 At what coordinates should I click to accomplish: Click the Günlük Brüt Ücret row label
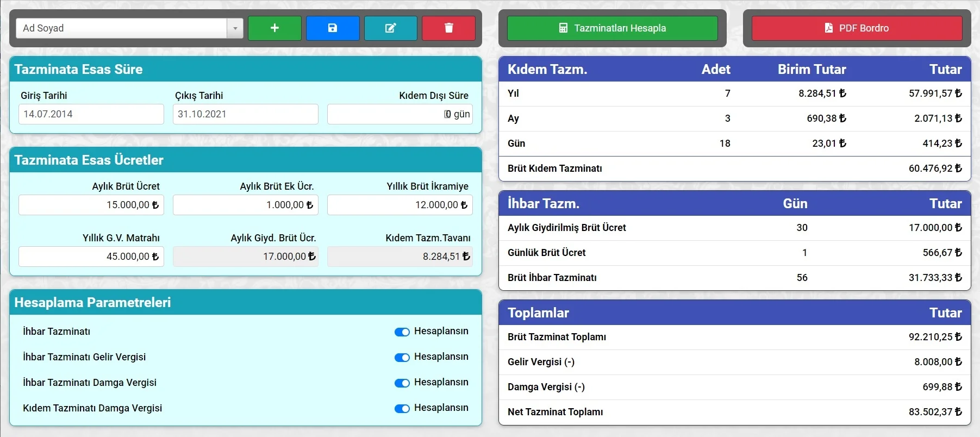coord(547,253)
